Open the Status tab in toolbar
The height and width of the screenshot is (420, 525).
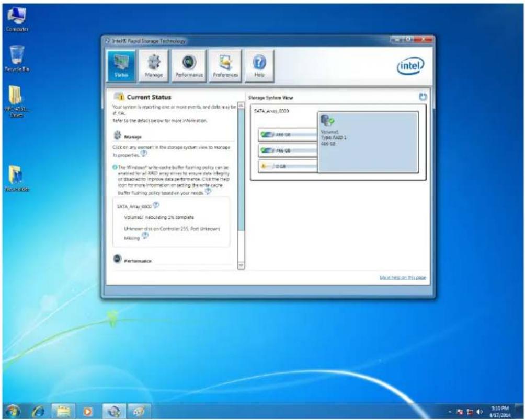(121, 65)
